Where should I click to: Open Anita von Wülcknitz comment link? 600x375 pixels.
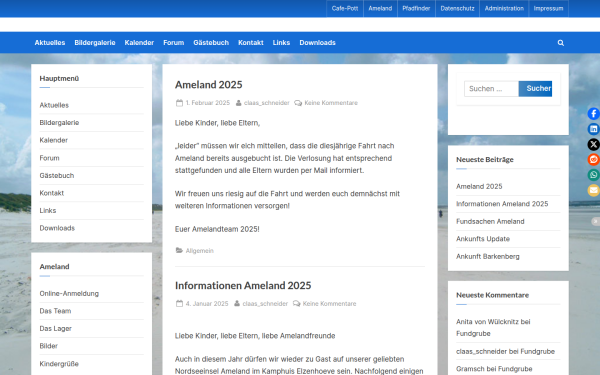(x=488, y=322)
